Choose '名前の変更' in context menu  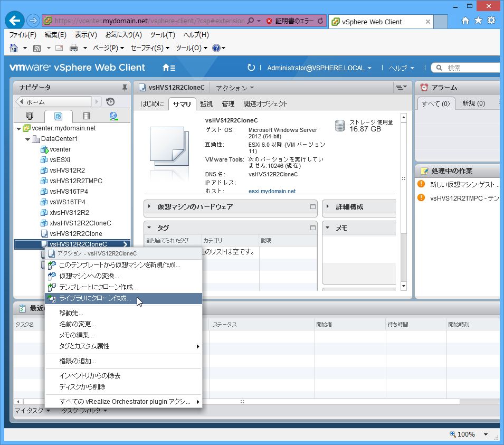123,324
